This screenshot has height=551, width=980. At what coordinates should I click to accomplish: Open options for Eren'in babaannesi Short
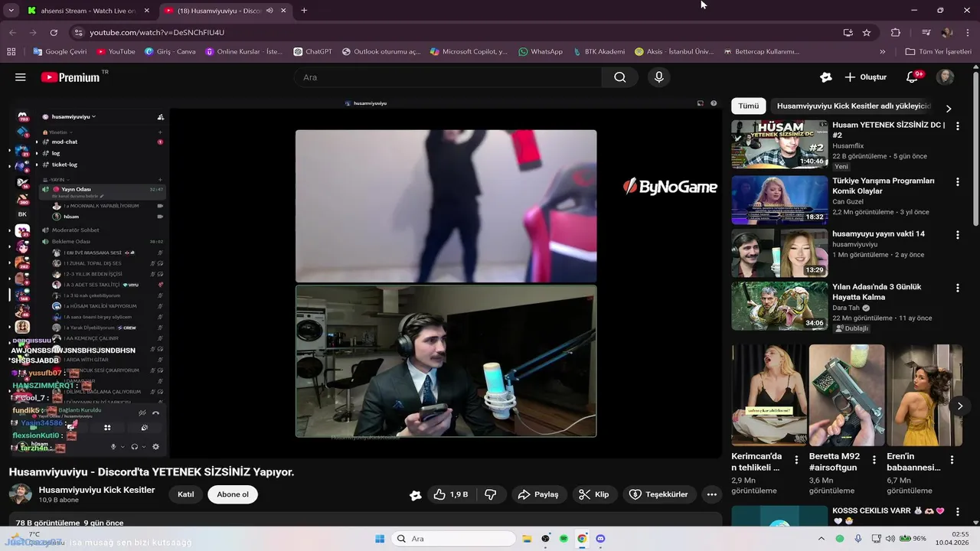tap(952, 461)
